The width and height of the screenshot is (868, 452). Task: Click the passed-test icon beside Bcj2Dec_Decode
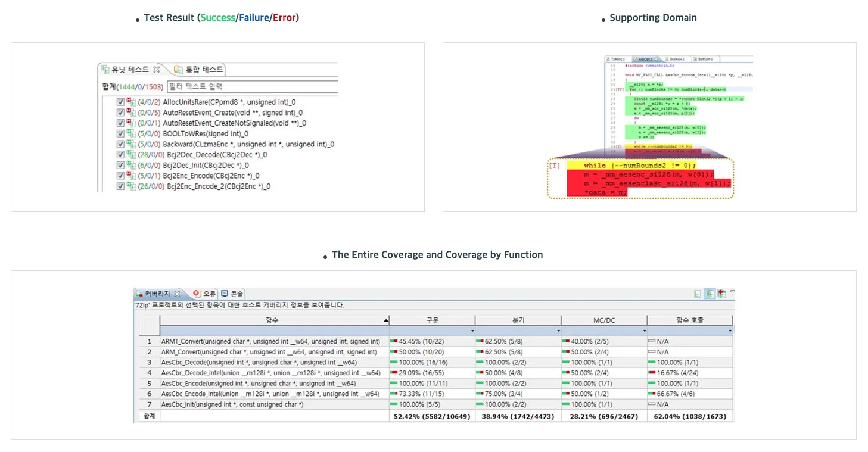tap(131, 155)
